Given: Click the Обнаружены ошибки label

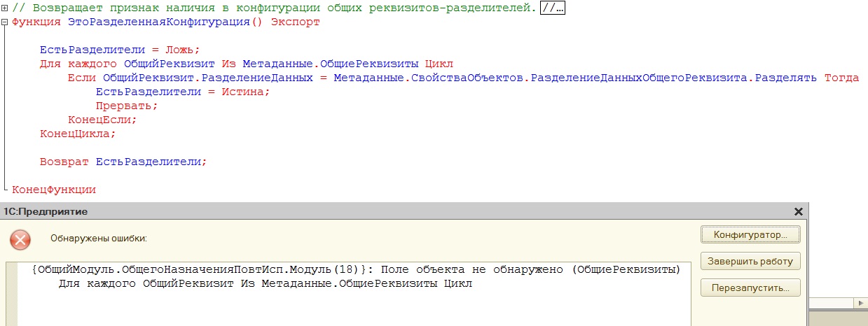Looking at the screenshot, I should pos(99,239).
